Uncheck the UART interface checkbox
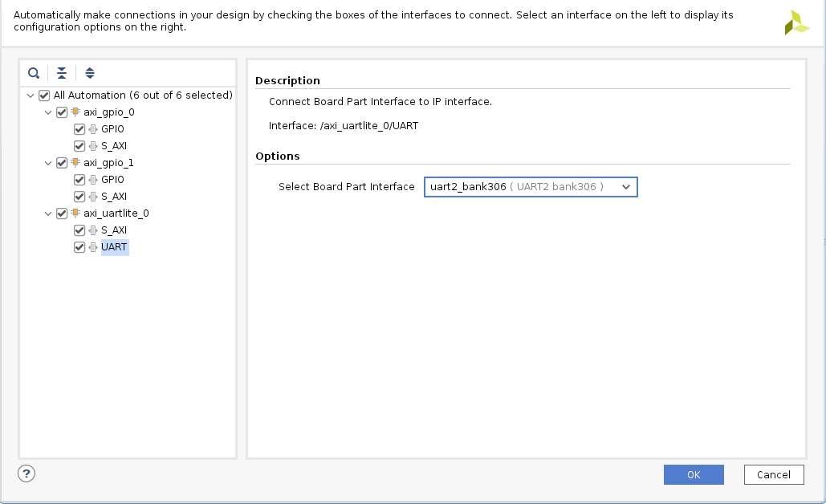Image resolution: width=826 pixels, height=504 pixels. [79, 247]
